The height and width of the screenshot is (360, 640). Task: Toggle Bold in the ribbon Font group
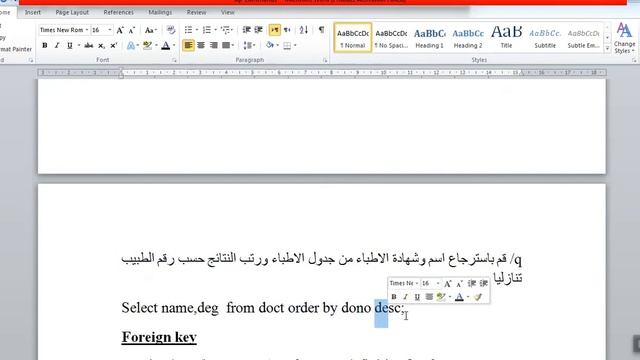44,45
